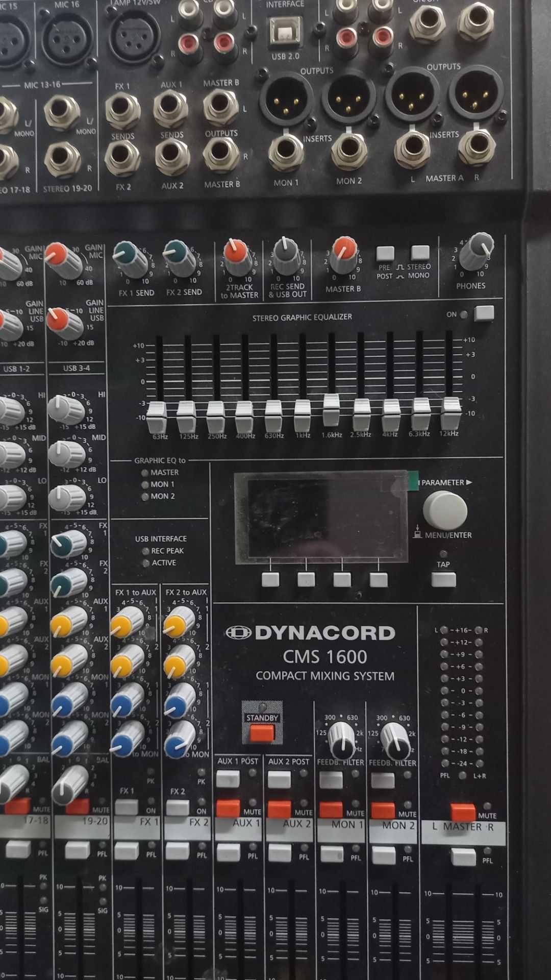The height and width of the screenshot is (980, 551).
Task: Grab the 63Hz equalizer fader
Action: click(x=157, y=417)
